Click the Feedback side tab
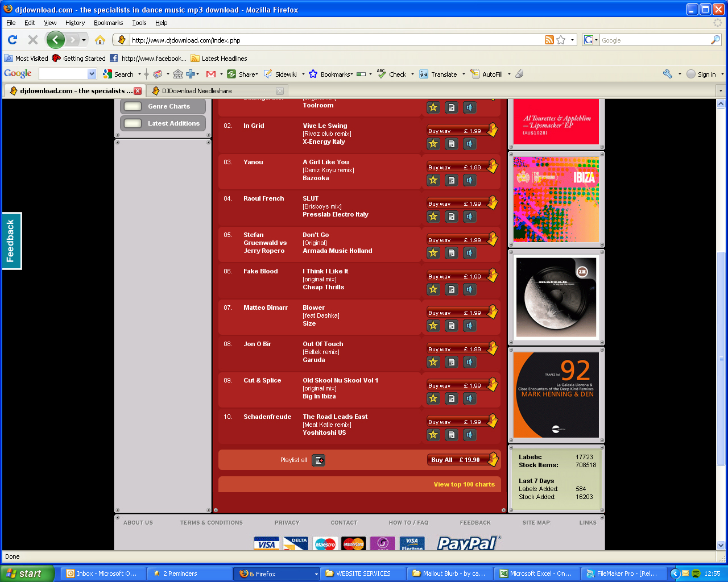This screenshot has height=582, width=728. (x=11, y=241)
